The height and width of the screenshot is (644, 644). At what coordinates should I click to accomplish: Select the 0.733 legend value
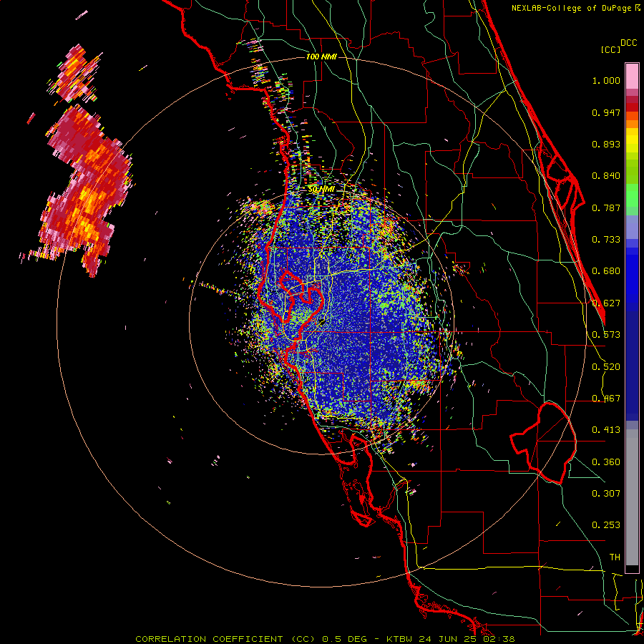[606, 240]
